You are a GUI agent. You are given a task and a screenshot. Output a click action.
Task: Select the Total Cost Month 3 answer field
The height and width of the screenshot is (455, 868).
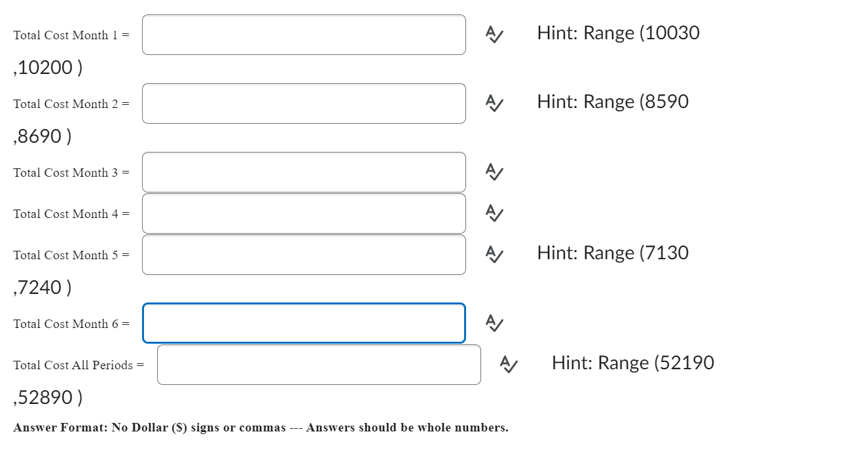[304, 172]
